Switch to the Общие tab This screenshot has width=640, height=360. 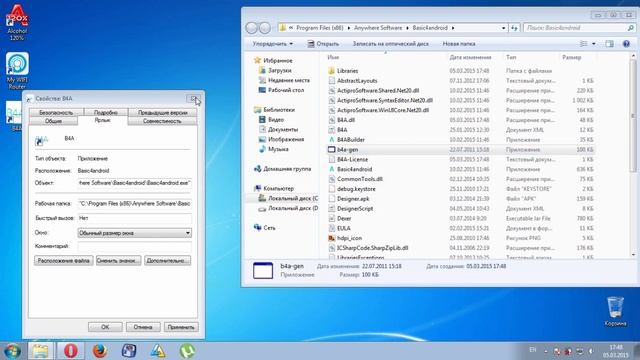53,121
